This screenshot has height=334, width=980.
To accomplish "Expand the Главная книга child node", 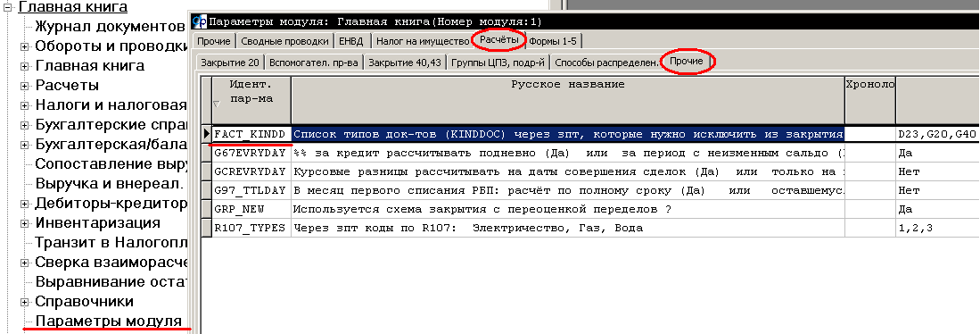I will tap(25, 66).
